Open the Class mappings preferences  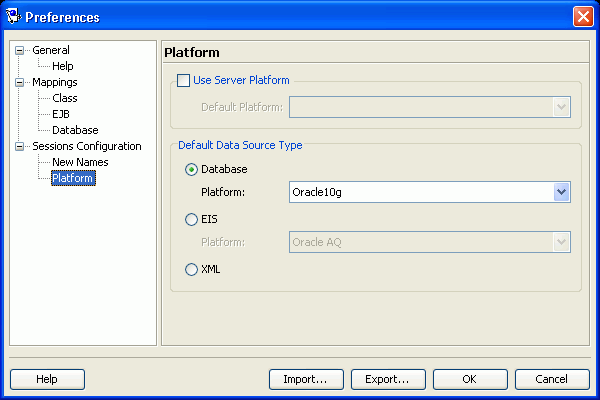coord(65,98)
